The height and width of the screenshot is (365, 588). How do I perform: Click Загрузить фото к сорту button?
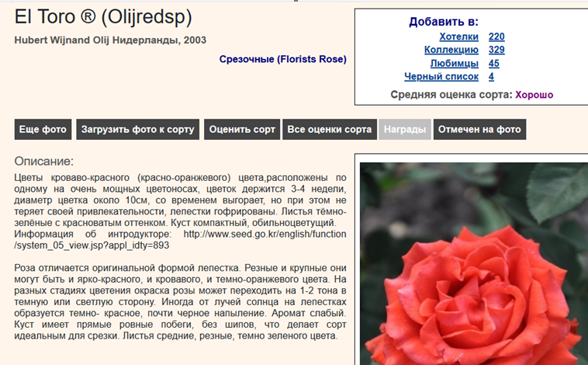(x=137, y=130)
